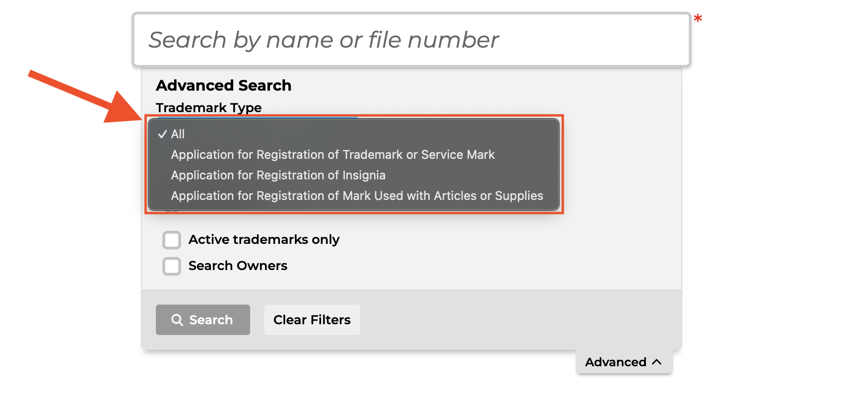Click the red required asterisk icon
The width and height of the screenshot is (868, 413).
pyautogui.click(x=698, y=19)
